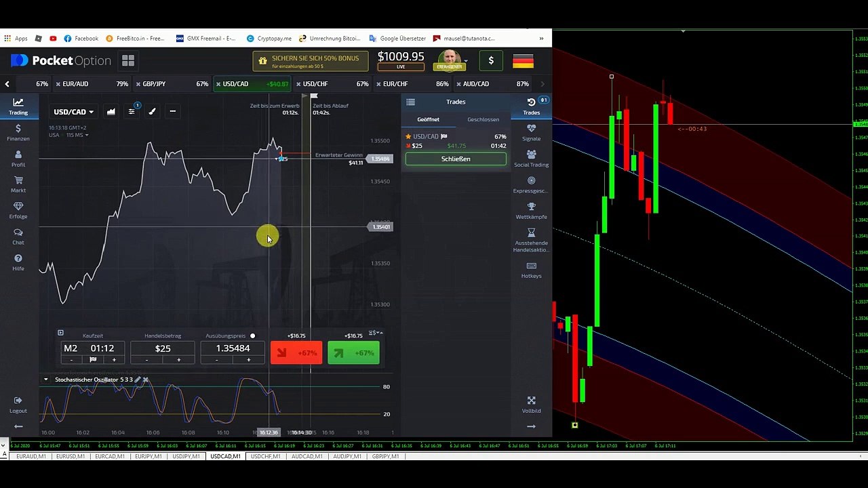Open the indicators settings icon

coord(132,111)
